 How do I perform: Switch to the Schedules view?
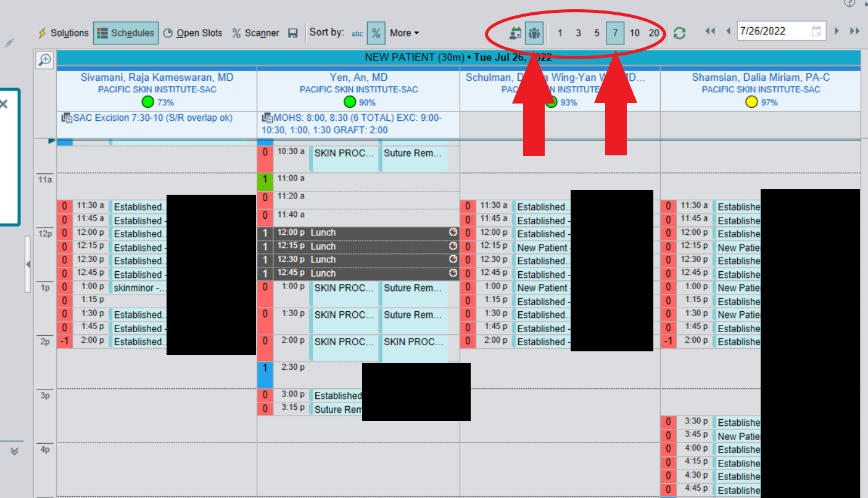(x=126, y=33)
